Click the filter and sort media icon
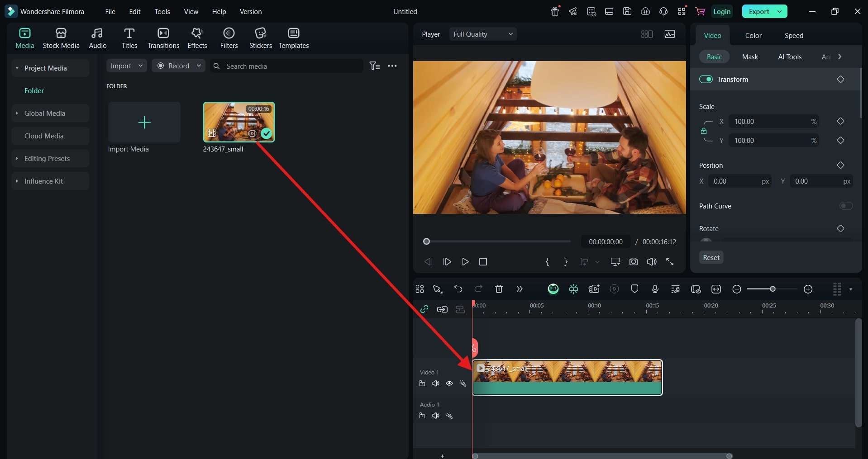 pyautogui.click(x=375, y=66)
